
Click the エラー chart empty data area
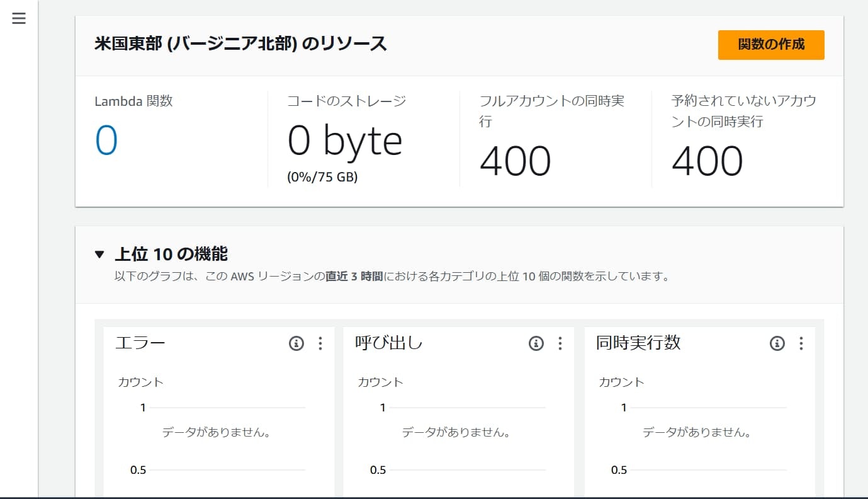[x=217, y=433]
